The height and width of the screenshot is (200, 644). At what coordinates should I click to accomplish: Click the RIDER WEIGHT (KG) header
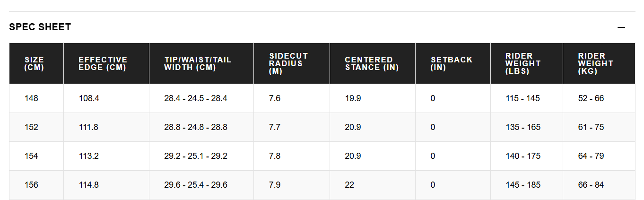[595, 63]
